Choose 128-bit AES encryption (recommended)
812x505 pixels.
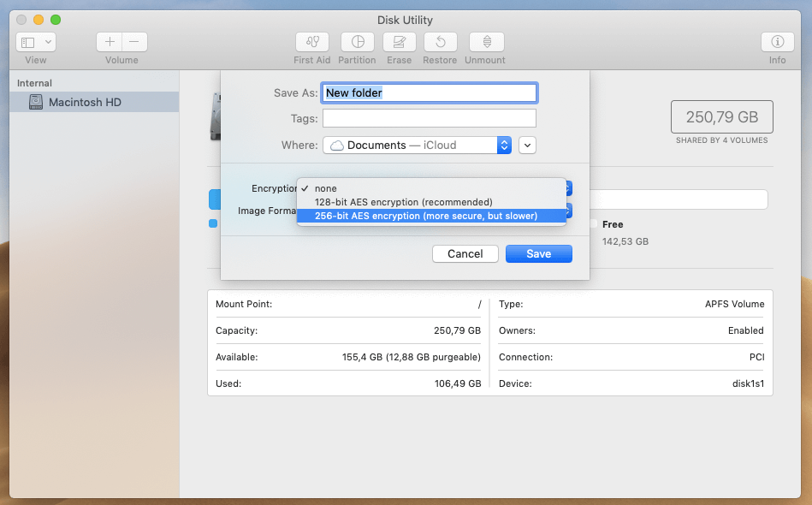click(403, 202)
